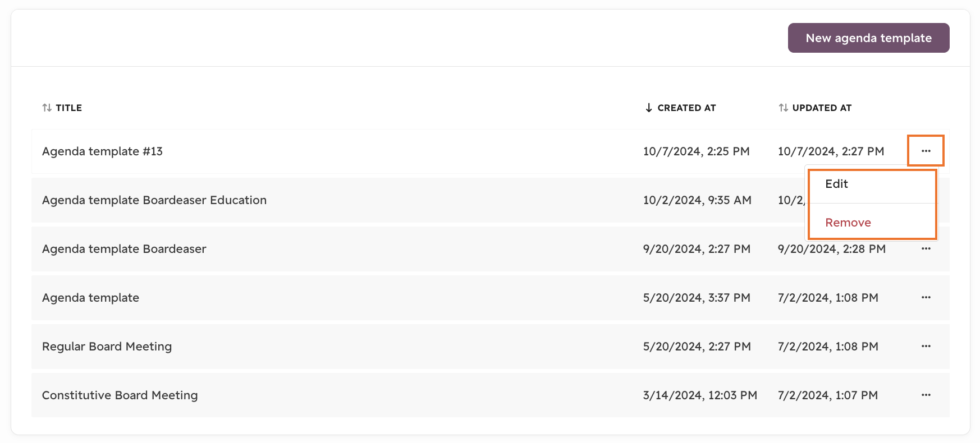The width and height of the screenshot is (980, 443).
Task: Click the 5/20/2024, 3:37 PM created date
Action: pyautogui.click(x=696, y=298)
